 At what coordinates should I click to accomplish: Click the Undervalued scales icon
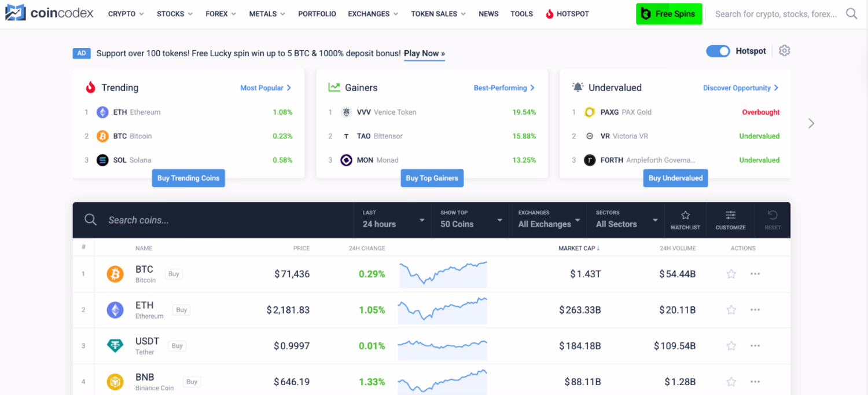click(x=578, y=87)
